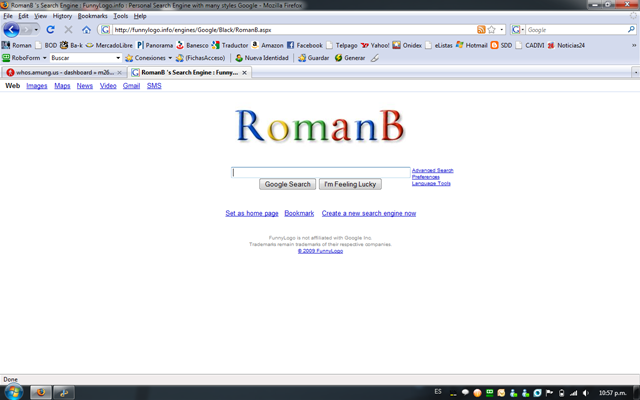Viewport: 640px width, 400px height.
Task: Click the Forward navigation arrow
Action: click(x=26, y=30)
